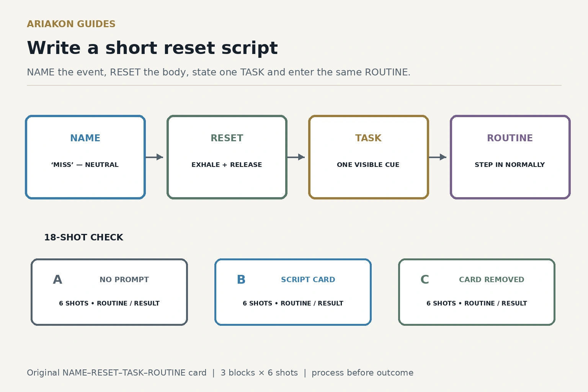This screenshot has height=392, width=588.
Task: Select the "ONE VISIBLE CUE" line
Action: pyautogui.click(x=368, y=165)
